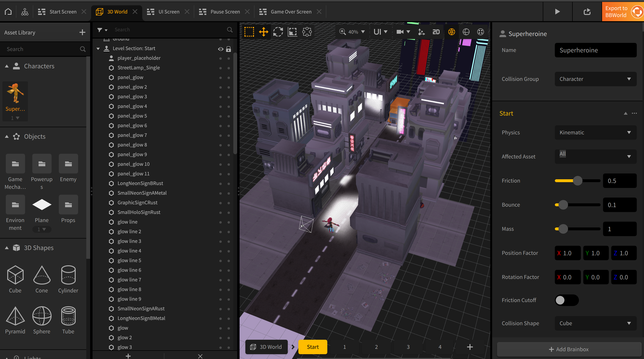Viewport: 644px width, 359px height.
Task: Click Export to BBWorld button
Action: click(623, 12)
